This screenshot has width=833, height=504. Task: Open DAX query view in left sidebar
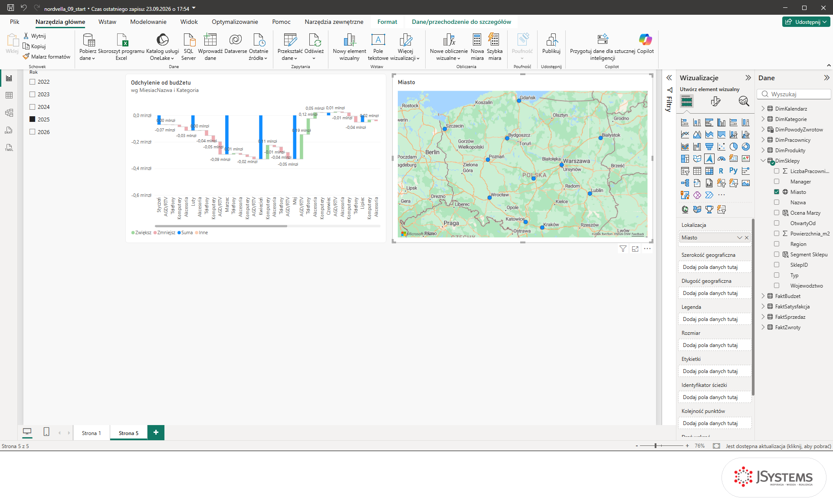[9, 130]
